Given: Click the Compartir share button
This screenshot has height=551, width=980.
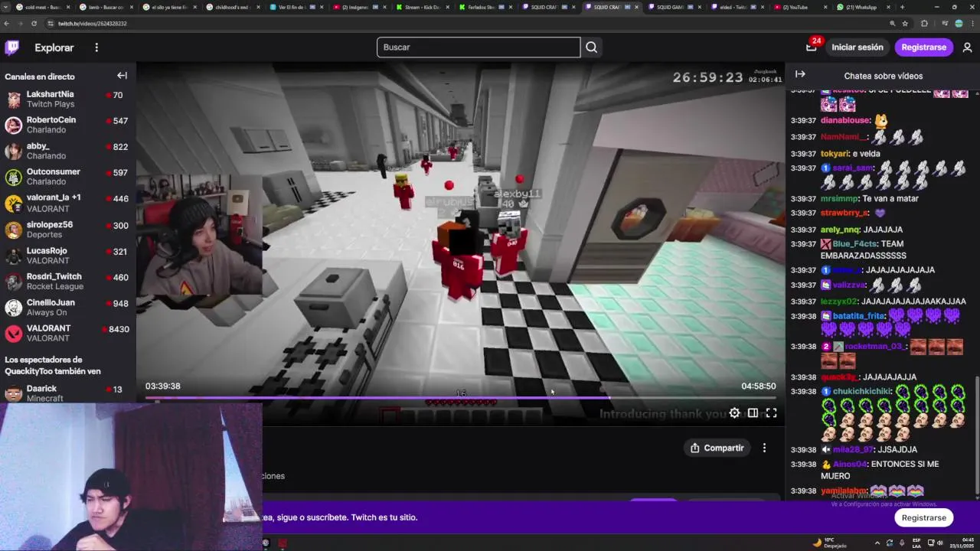Looking at the screenshot, I should coord(717,448).
